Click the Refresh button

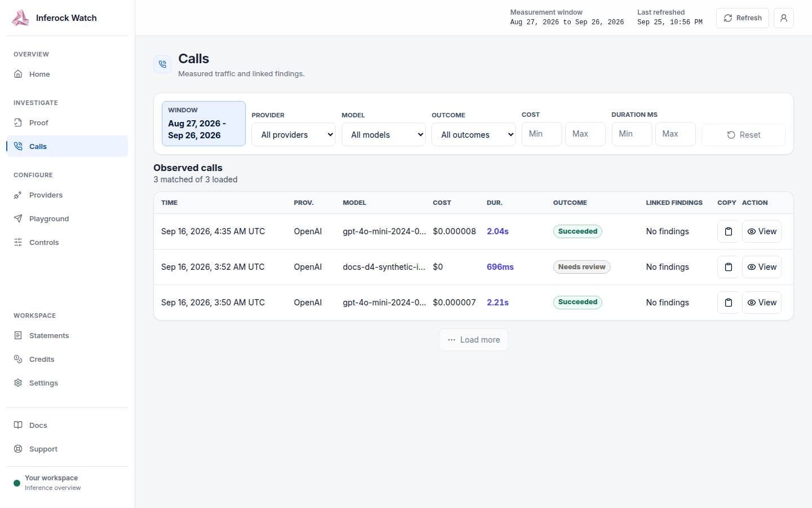(x=743, y=18)
